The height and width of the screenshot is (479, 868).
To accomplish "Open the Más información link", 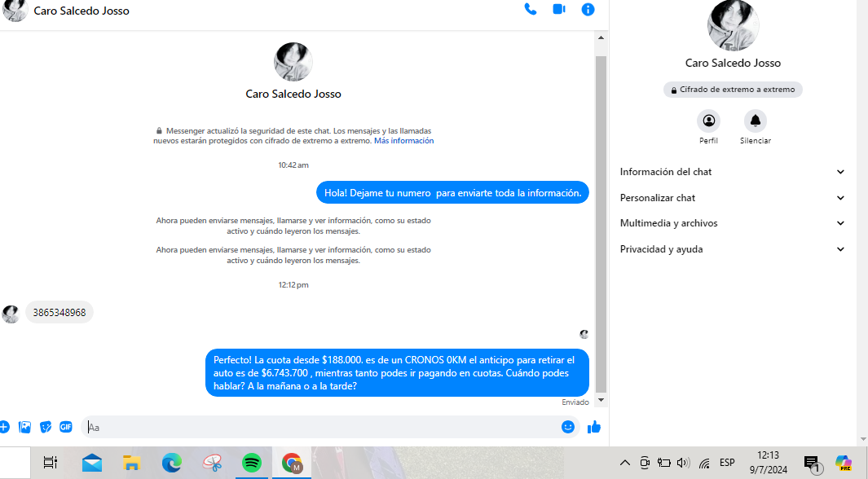I will tap(403, 141).
